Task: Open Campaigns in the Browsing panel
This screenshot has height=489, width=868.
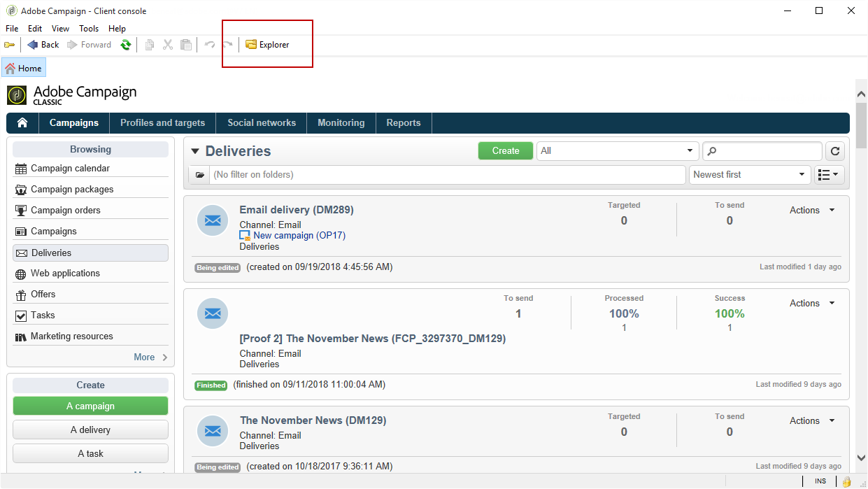Action: (90, 231)
